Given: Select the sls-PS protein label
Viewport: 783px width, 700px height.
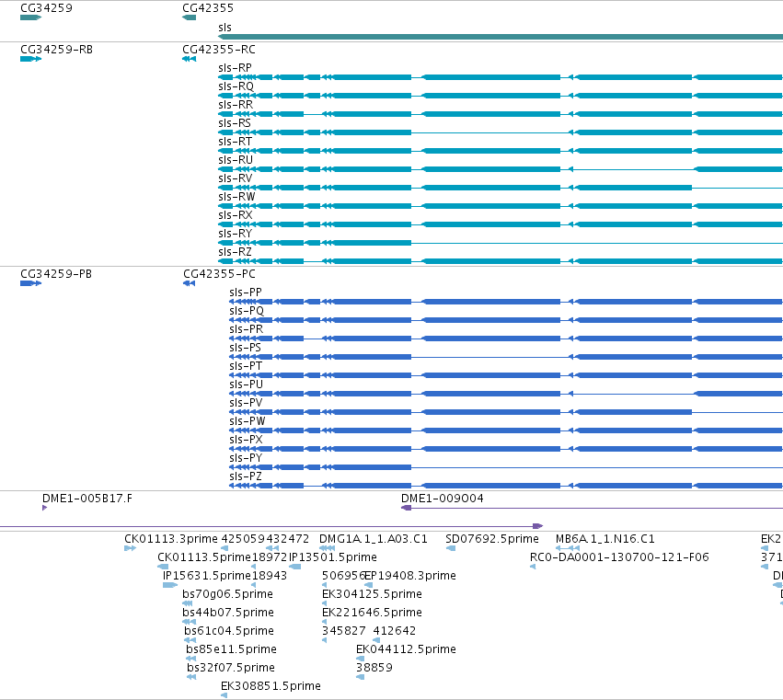Looking at the screenshot, I should tap(245, 348).
